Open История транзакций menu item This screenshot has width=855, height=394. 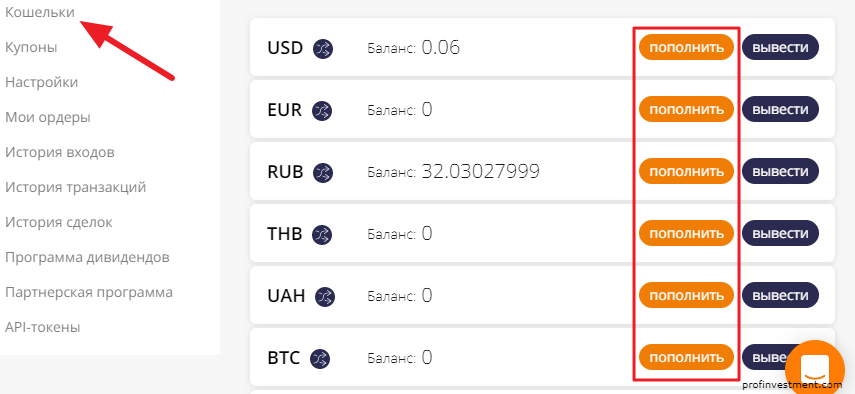click(x=76, y=187)
